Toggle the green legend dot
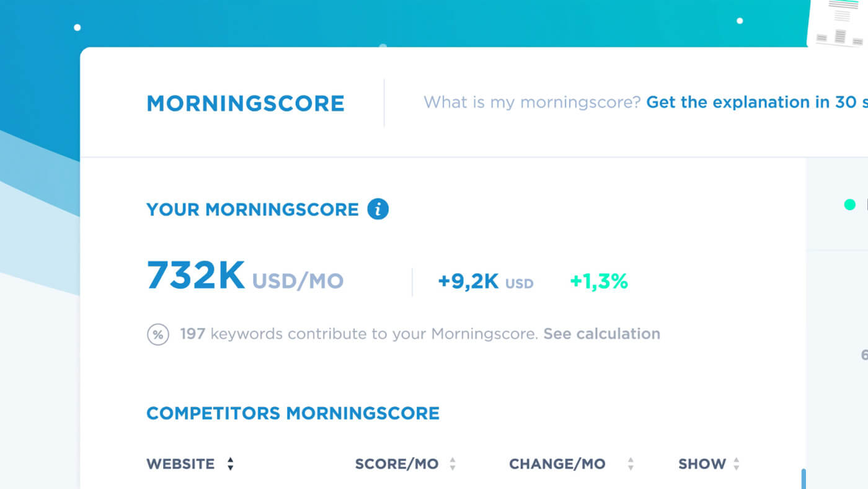 tap(849, 205)
